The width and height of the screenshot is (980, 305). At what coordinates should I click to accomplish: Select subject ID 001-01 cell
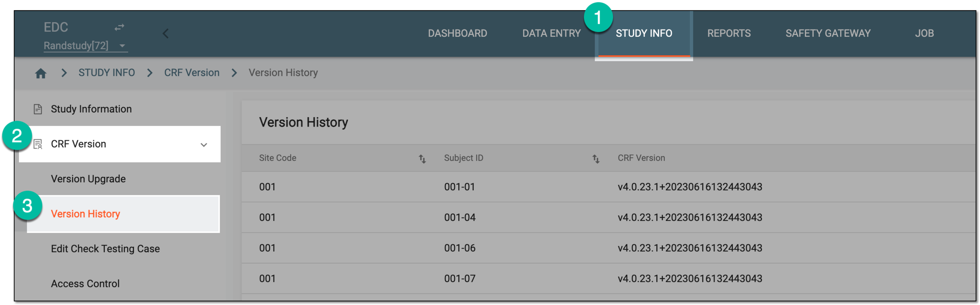459,187
